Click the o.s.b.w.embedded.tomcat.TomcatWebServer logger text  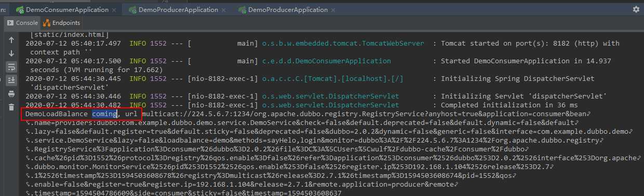pyautogui.click(x=343, y=44)
